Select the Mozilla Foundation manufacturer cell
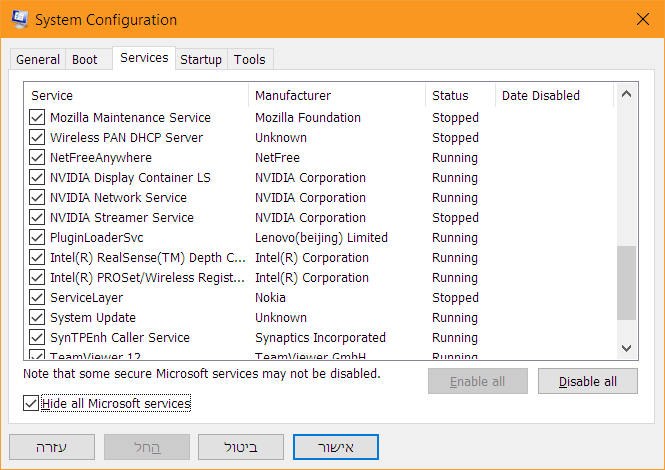The image size is (665, 470). (x=308, y=118)
